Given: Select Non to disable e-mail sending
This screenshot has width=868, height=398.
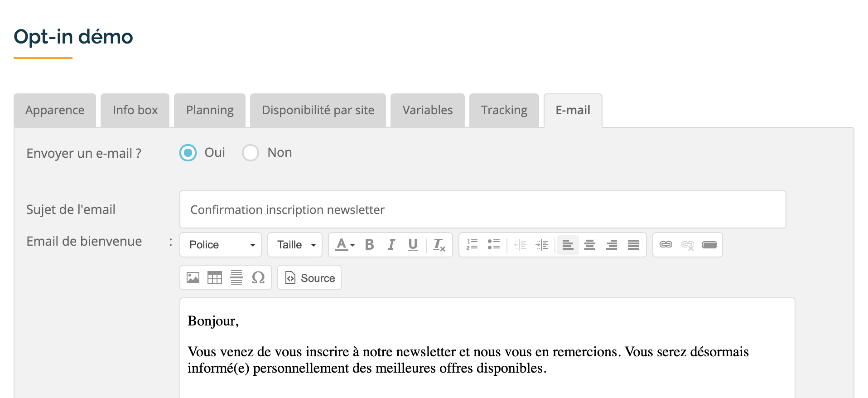Looking at the screenshot, I should pos(251,153).
